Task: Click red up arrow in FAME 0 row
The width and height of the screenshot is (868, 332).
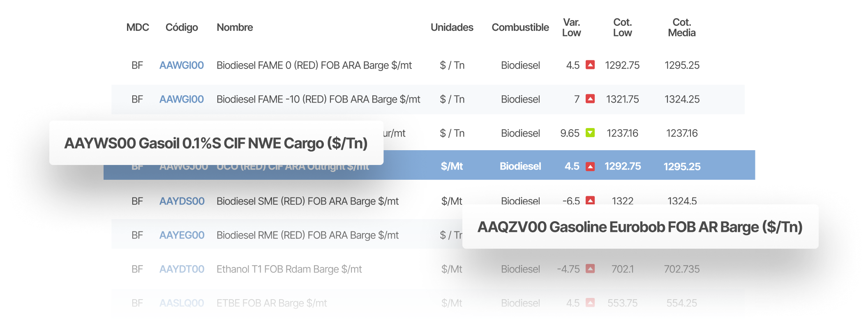Action: tap(590, 65)
